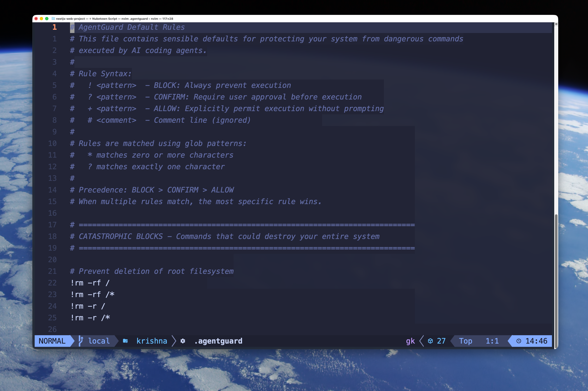Click the git branch icon beside local
This screenshot has height=391, width=588.
[81, 341]
